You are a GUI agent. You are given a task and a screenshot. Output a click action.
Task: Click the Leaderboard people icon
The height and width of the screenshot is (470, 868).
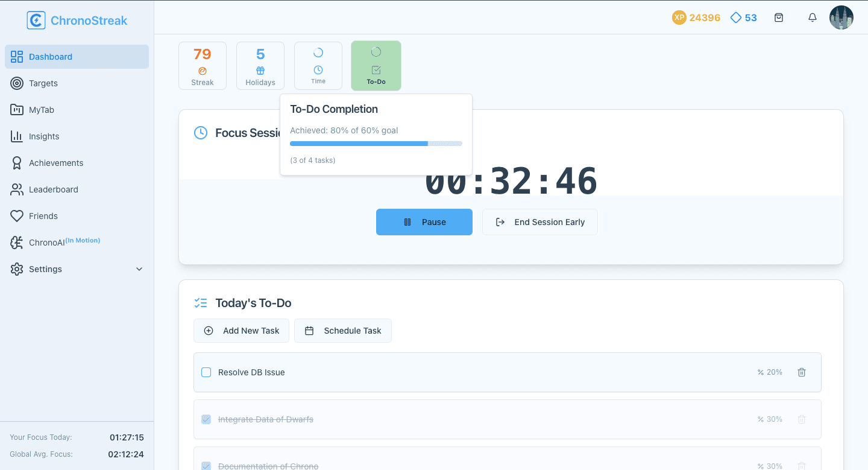pos(17,189)
